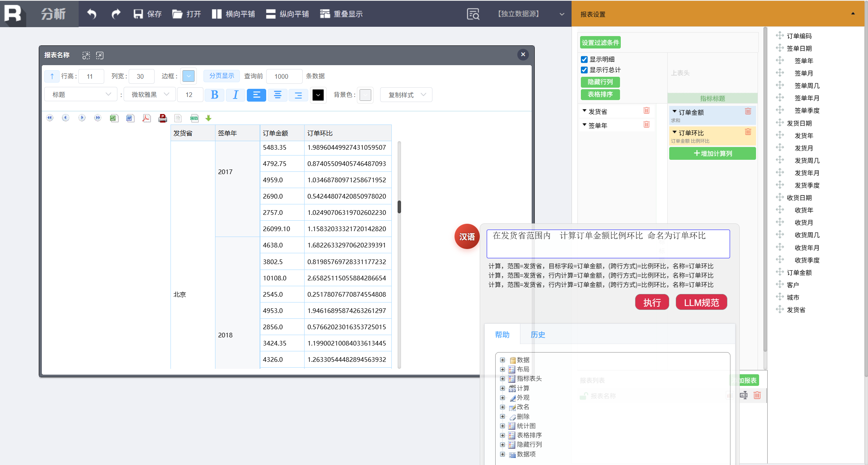Viewport: 868px width, 465px height.
Task: Open the 微软雅黑 font dropdown
Action: click(150, 95)
